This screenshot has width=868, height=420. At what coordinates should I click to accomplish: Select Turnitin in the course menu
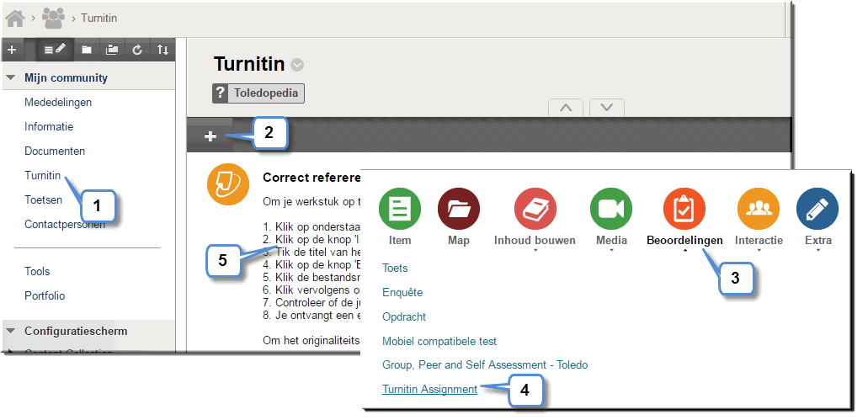pyautogui.click(x=43, y=175)
